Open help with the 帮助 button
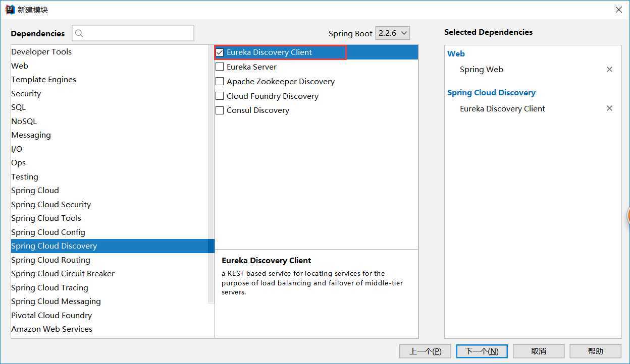The image size is (630, 364). [596, 351]
